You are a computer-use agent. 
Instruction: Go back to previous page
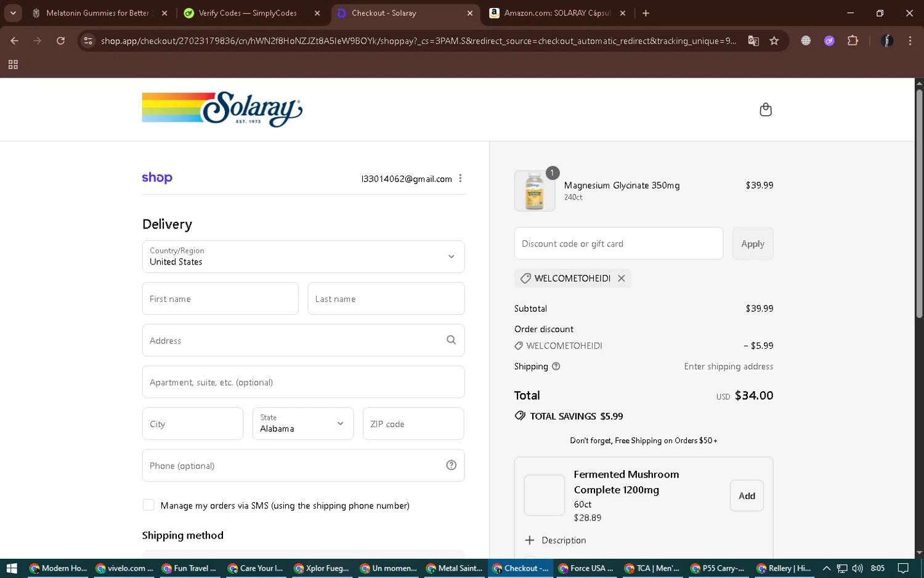14,41
